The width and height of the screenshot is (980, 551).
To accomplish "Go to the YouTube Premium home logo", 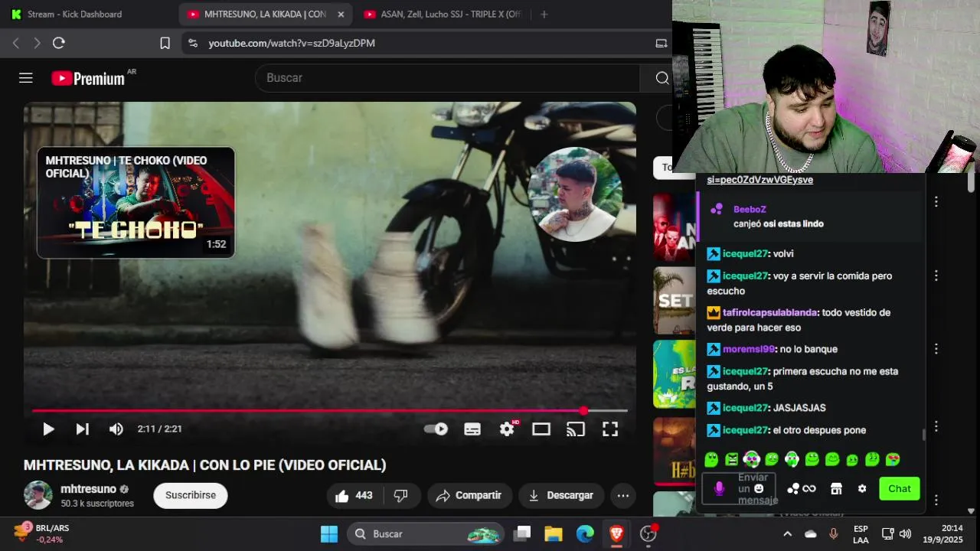I will click(88, 78).
